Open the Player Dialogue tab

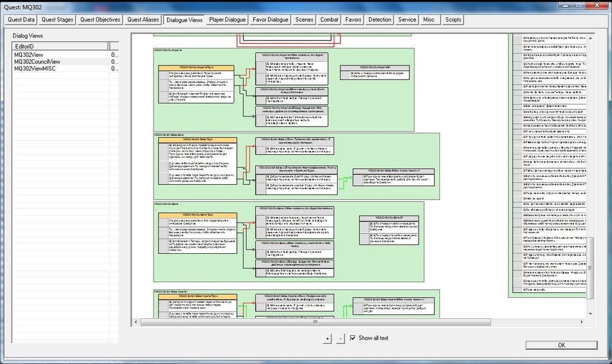click(227, 20)
